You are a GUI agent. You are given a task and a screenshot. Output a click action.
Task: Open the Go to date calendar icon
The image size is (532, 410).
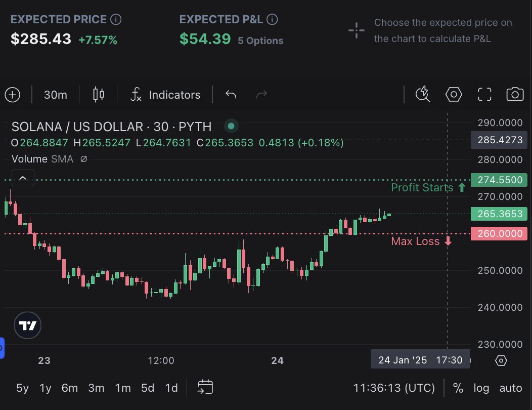[x=205, y=388]
